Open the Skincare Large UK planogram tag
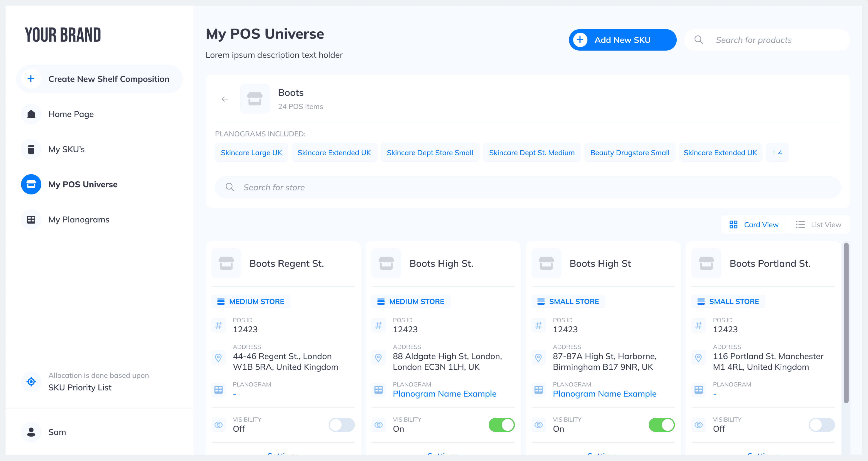Viewport: 868px width, 461px height. point(251,153)
